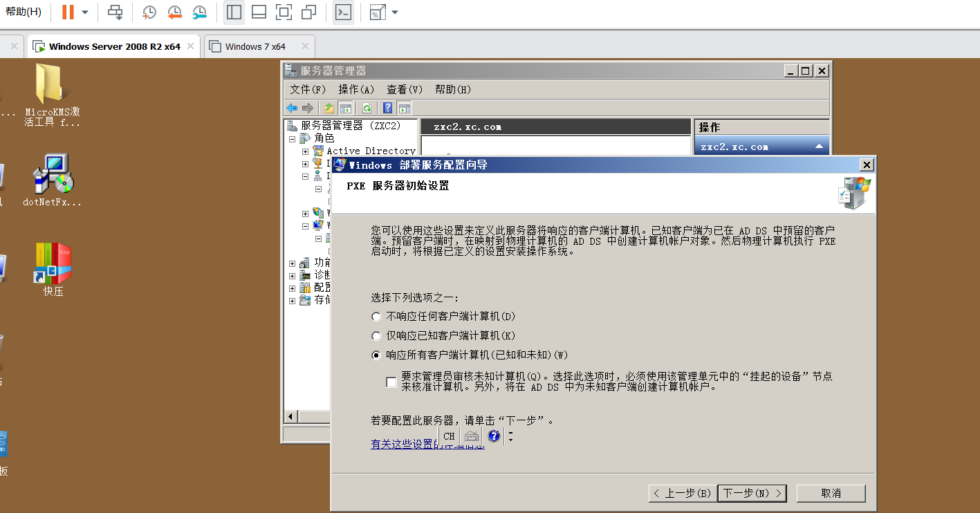Expand the 功能 tree node

(x=293, y=263)
